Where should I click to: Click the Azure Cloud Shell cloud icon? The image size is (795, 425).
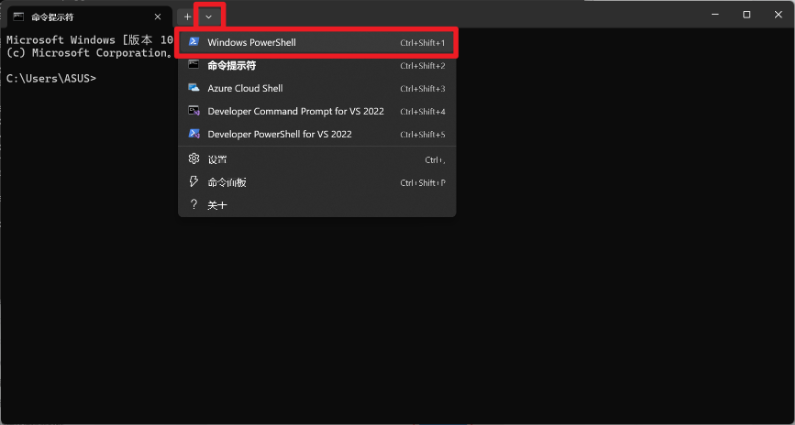[194, 88]
